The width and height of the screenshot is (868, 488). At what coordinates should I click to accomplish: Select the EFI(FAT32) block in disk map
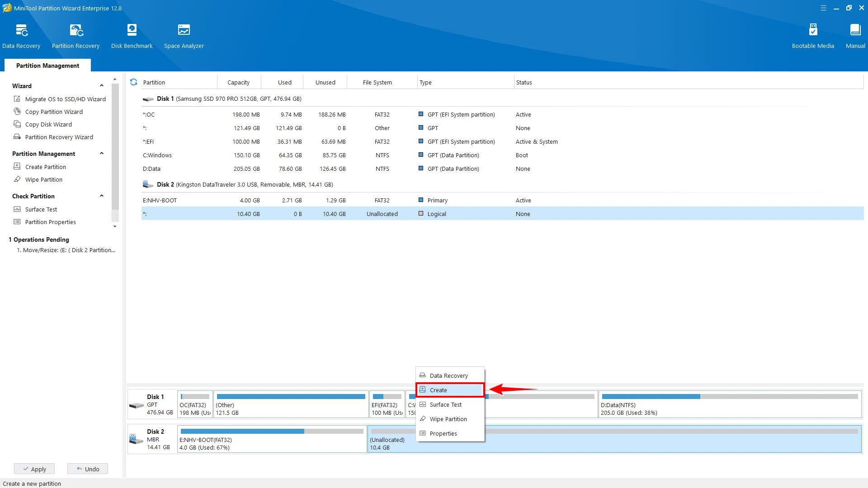point(387,404)
